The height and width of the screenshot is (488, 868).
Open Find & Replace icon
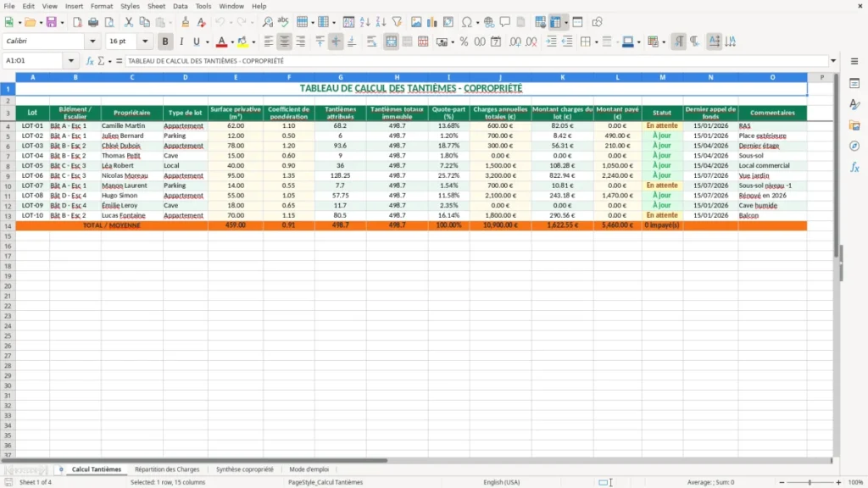[267, 22]
